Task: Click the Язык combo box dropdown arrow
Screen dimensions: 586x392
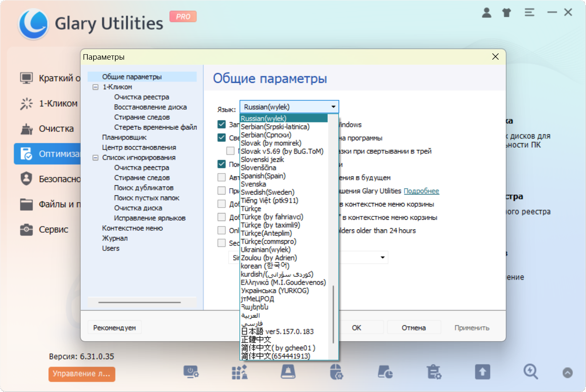Action: [333, 107]
